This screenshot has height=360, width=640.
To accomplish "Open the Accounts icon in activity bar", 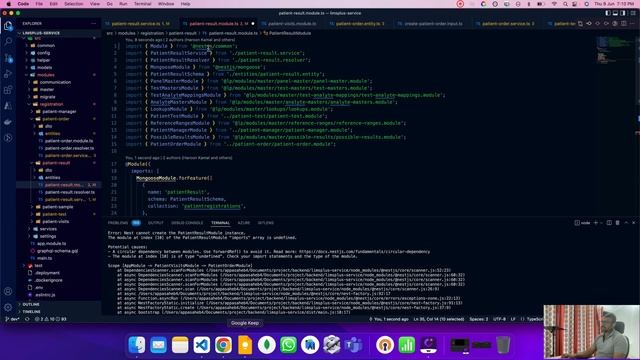I will [8, 291].
